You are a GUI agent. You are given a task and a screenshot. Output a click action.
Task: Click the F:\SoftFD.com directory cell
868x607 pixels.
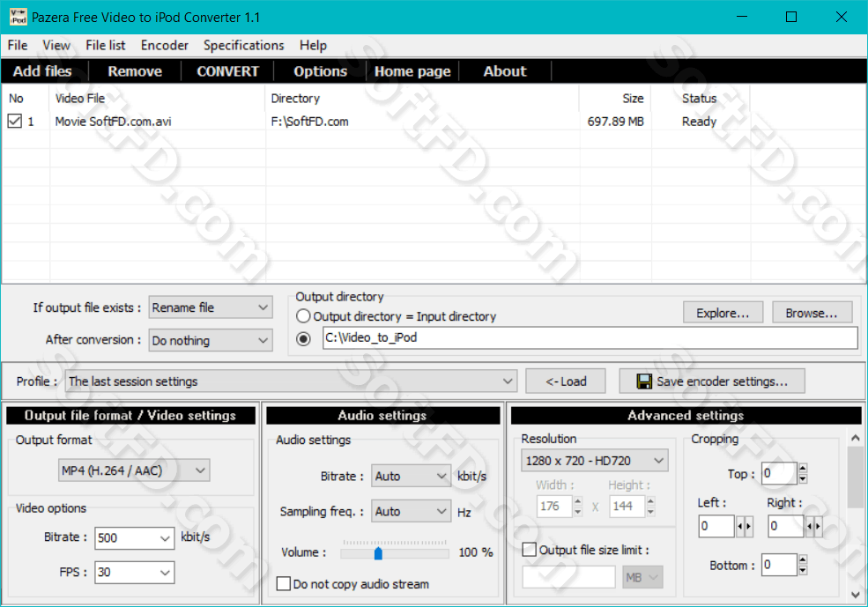point(310,122)
